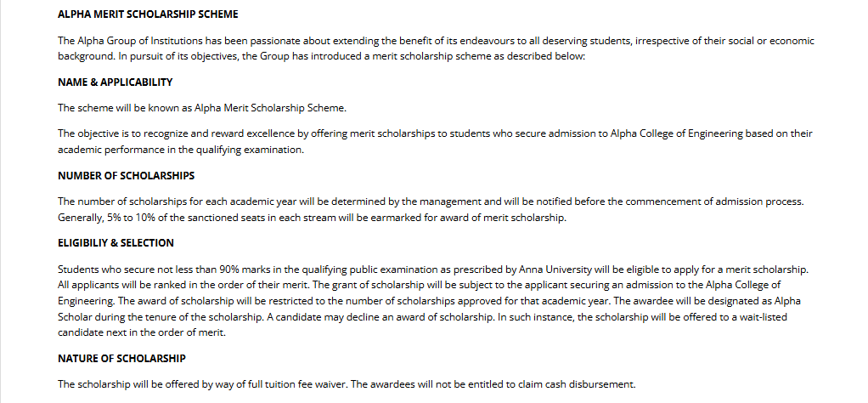Click the intro paragraph starting 'The Alpha Group'
The image size is (868, 403).
pos(435,48)
